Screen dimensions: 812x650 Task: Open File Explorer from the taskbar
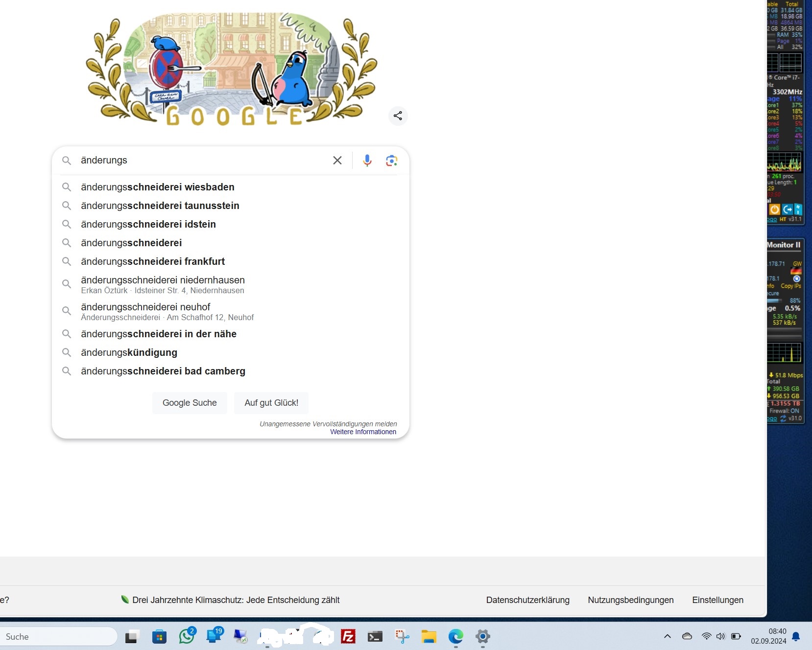pyautogui.click(x=429, y=637)
